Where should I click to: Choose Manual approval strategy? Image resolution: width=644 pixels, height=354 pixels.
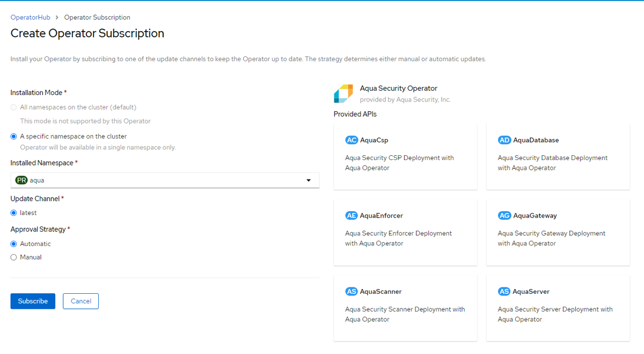(14, 257)
